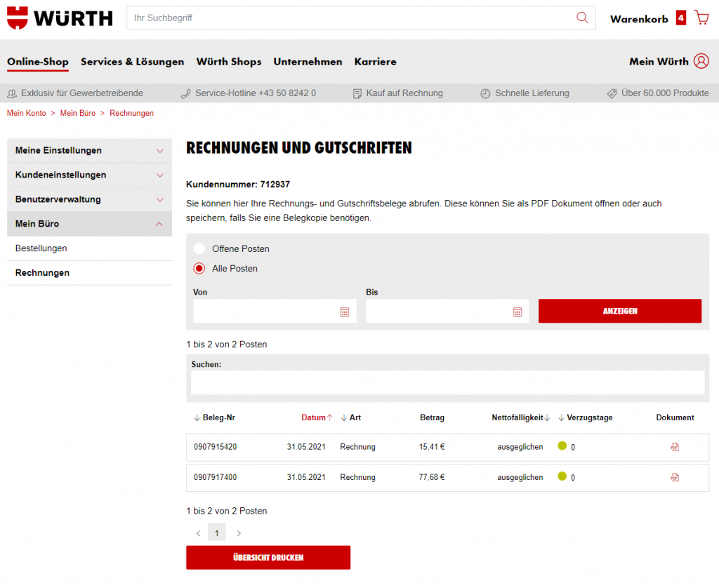Open the Online-Shop menu

point(38,62)
